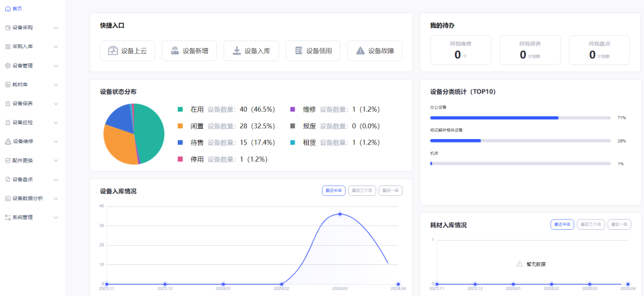
Task: Click the 设备领用 document icon
Action: click(299, 51)
